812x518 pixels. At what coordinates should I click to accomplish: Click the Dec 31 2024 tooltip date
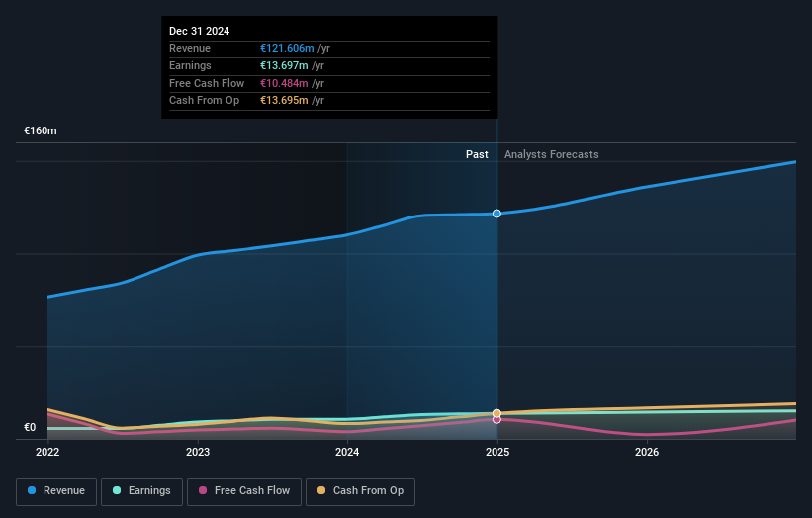(x=200, y=31)
